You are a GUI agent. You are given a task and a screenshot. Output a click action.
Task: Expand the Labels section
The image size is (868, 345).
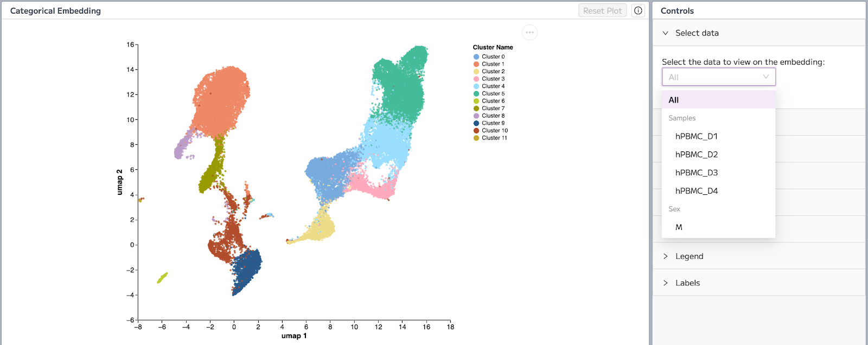pos(758,283)
